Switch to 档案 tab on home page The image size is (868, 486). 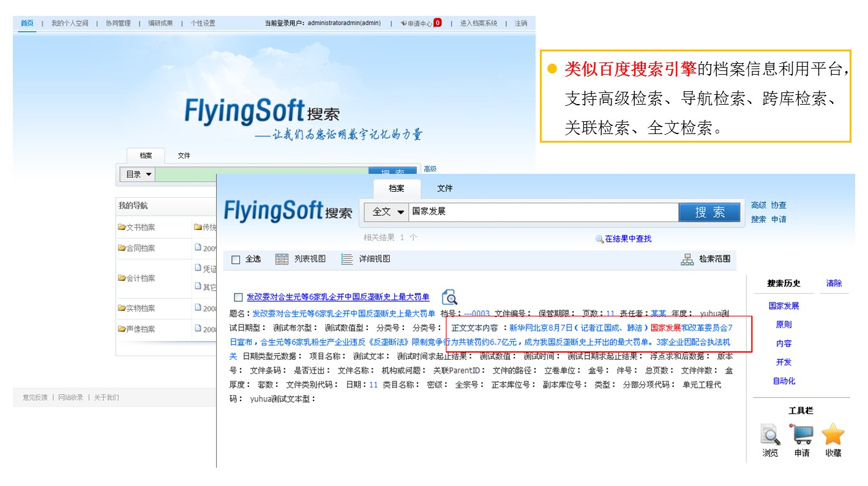[146, 155]
